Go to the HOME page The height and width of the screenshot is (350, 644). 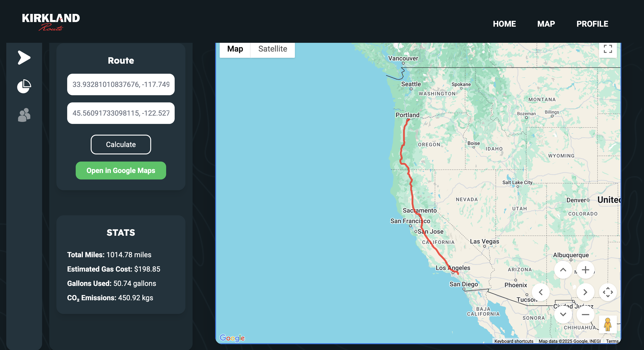[504, 24]
